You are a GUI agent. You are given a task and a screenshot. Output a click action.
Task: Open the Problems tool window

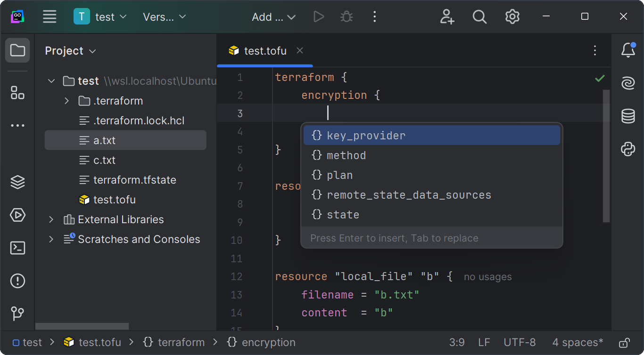tap(17, 281)
